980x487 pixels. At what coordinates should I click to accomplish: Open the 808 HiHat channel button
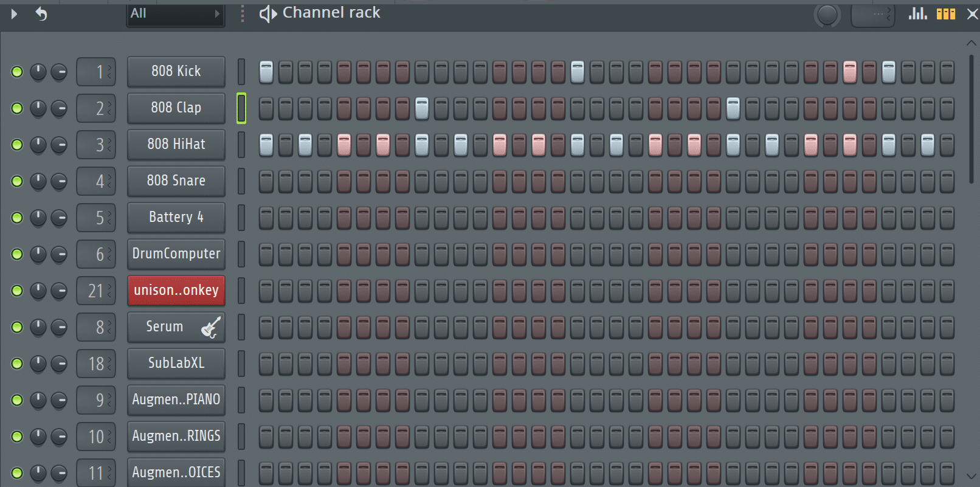[176, 145]
